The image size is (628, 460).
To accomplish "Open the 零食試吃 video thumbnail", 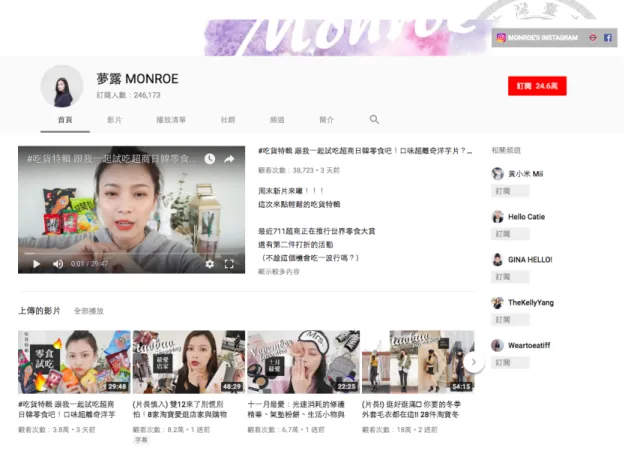I will tap(74, 362).
